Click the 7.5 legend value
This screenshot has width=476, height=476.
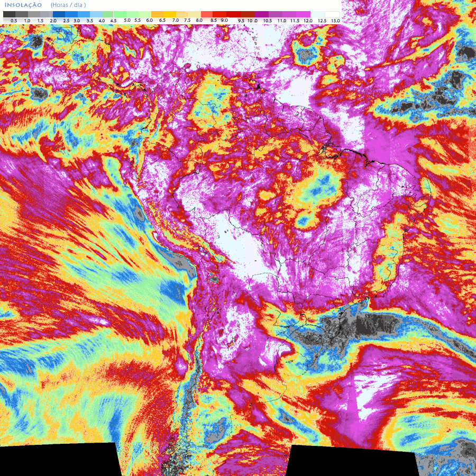point(187,20)
